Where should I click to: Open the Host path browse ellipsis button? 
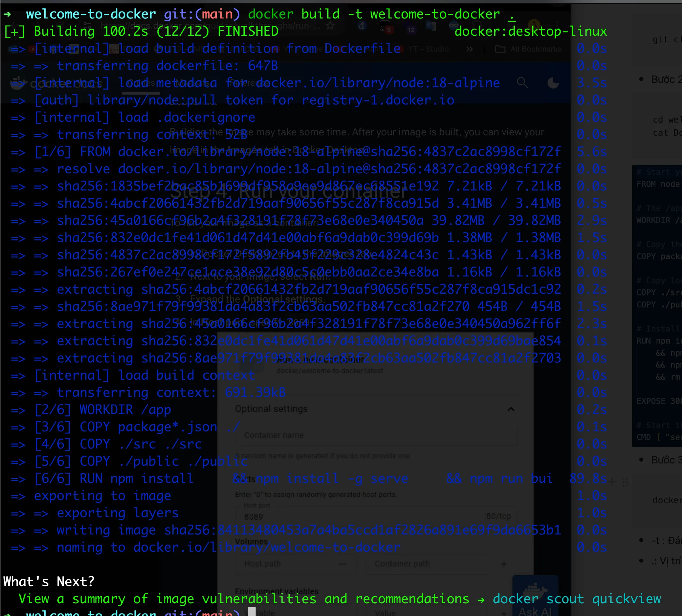(x=342, y=564)
